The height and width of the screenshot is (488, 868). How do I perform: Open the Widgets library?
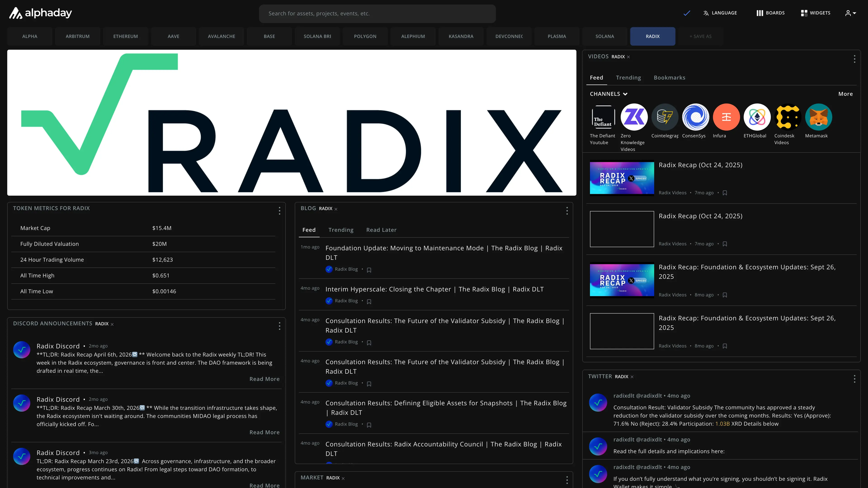click(815, 13)
